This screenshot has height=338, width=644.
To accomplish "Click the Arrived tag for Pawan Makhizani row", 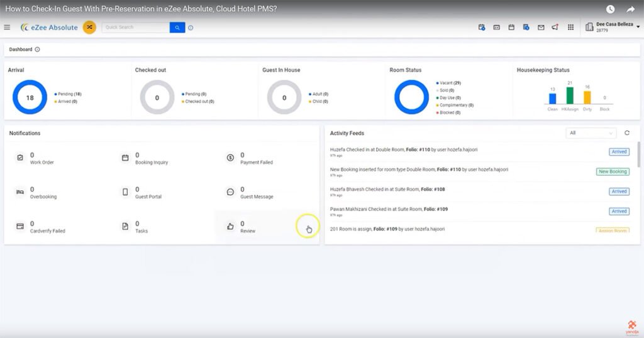I will (x=619, y=211).
